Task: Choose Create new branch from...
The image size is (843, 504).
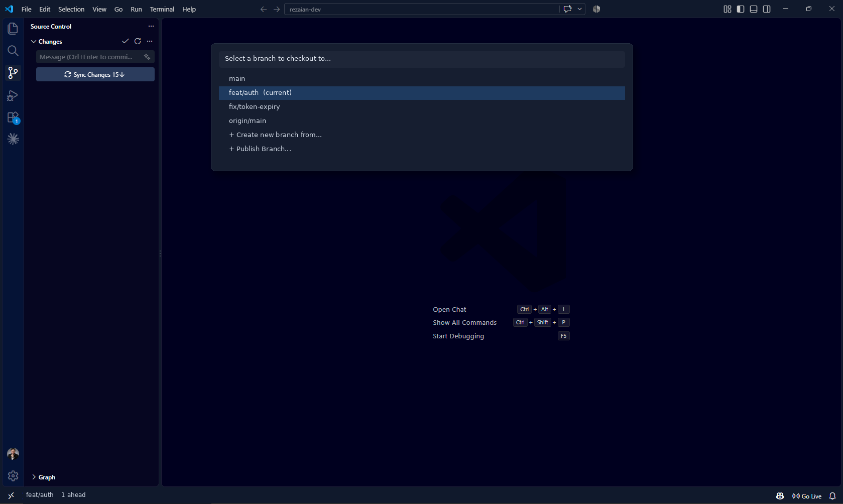Action: coord(422,135)
